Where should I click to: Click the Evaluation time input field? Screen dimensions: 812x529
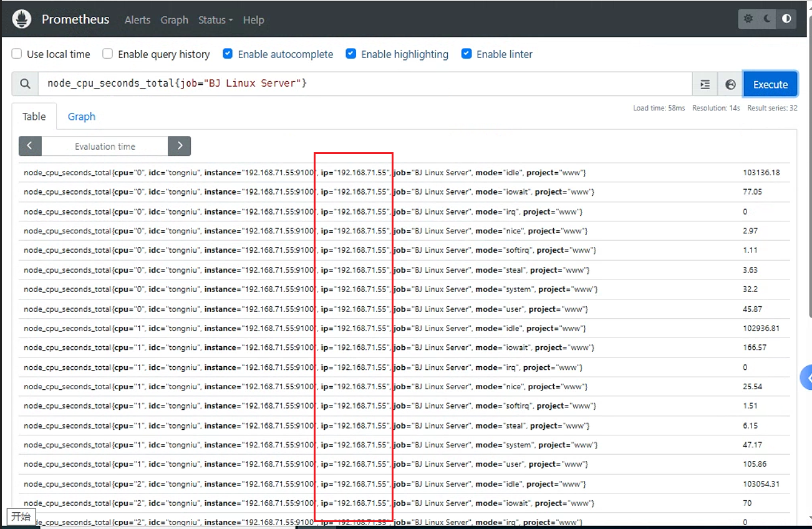(x=105, y=146)
